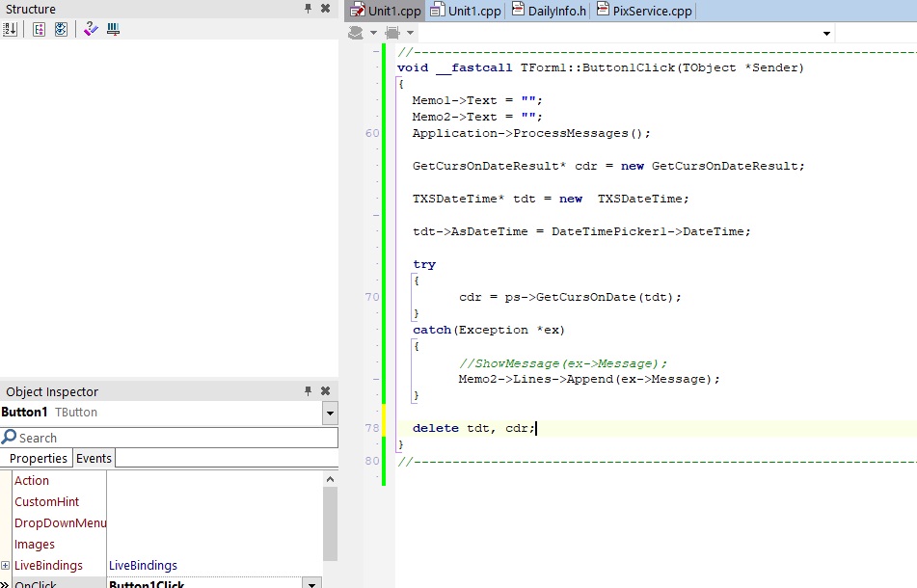Sort the Structure view alphabetically
917x588 pixels.
(x=10, y=29)
